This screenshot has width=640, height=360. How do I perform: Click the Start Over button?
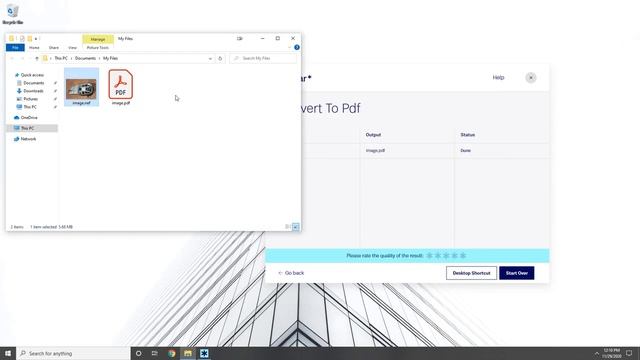(x=517, y=273)
